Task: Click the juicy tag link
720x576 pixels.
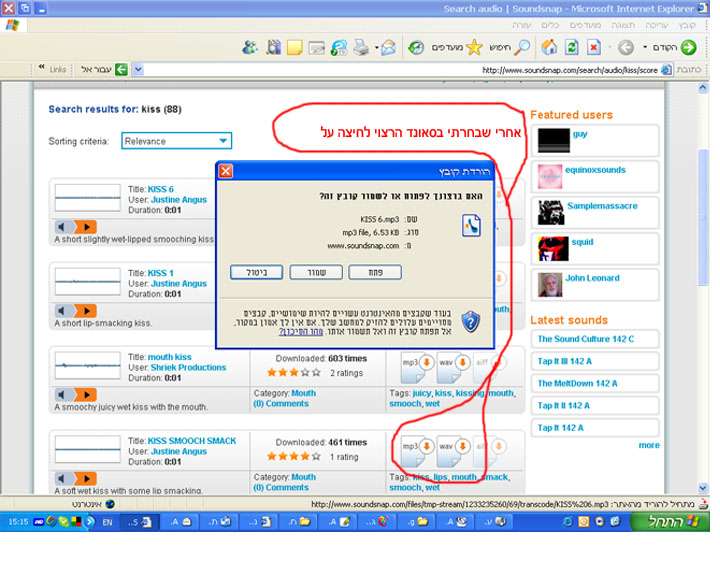Action: tap(422, 393)
